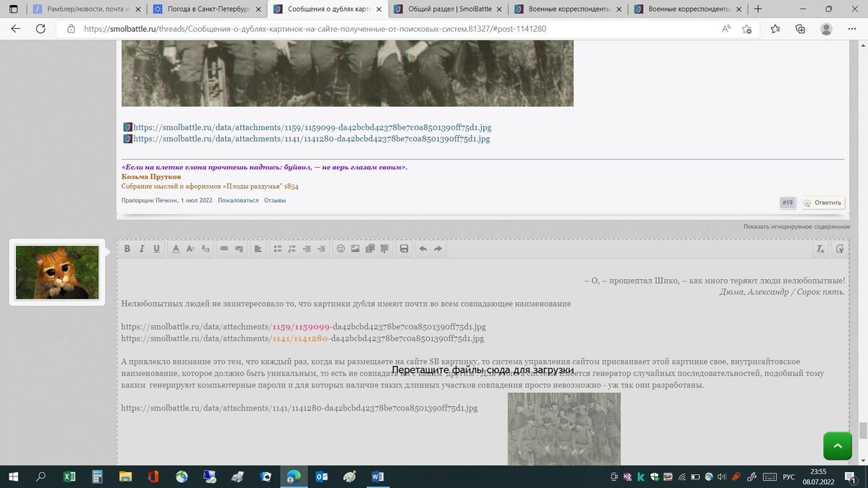This screenshot has height=488, width=868.
Task: Open tab actions menu icon
Action: (x=14, y=9)
